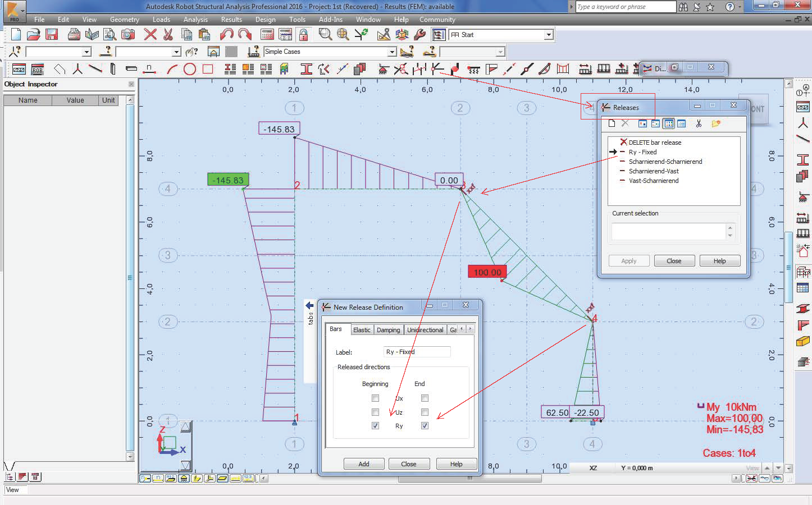Viewport: 812px width, 505px height.
Task: Step the Current selection spinner up
Action: click(729, 228)
